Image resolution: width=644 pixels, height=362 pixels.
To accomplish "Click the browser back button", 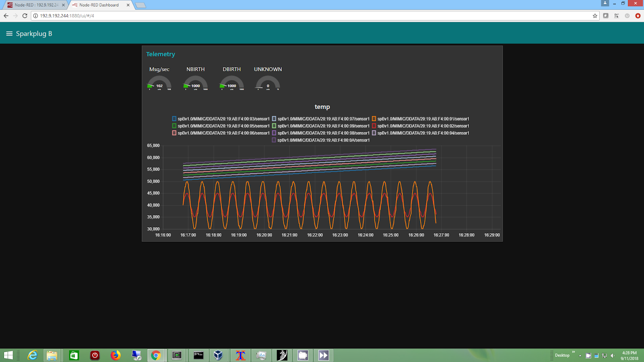I will (6, 16).
